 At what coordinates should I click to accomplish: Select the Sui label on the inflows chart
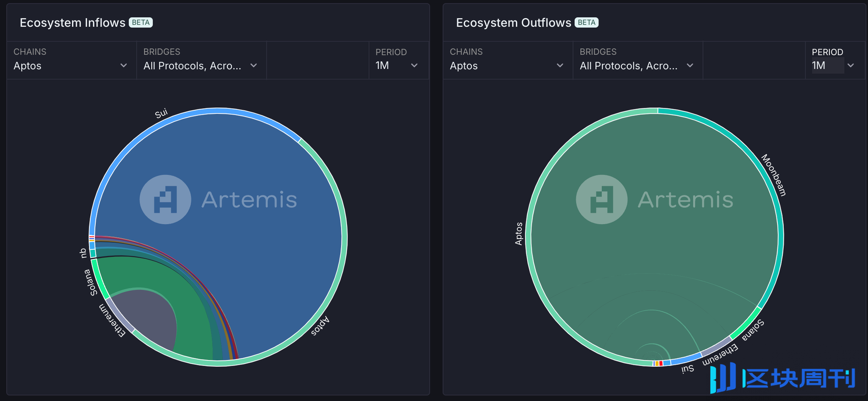[x=161, y=114]
